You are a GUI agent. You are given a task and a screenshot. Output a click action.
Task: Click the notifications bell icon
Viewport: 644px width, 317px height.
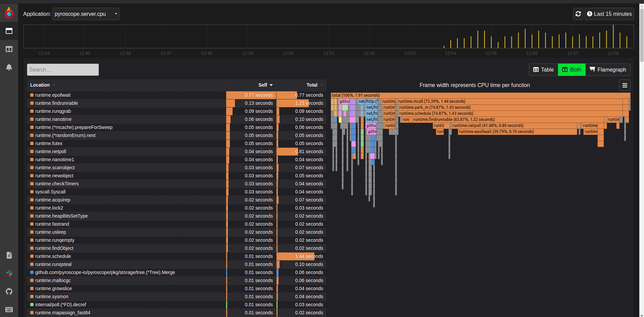point(9,67)
